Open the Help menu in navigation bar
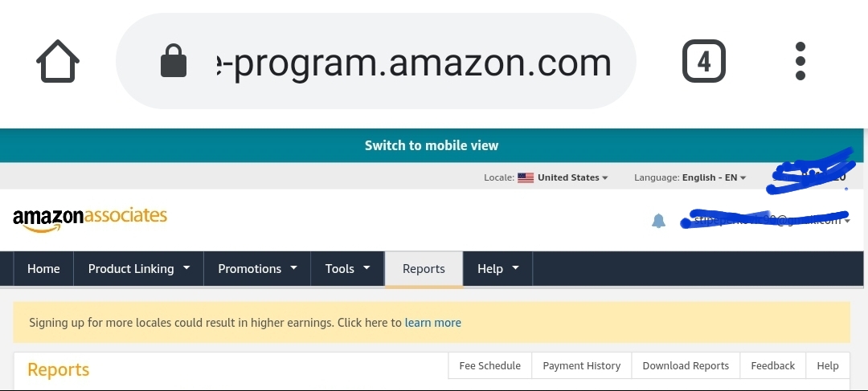 pyautogui.click(x=497, y=269)
